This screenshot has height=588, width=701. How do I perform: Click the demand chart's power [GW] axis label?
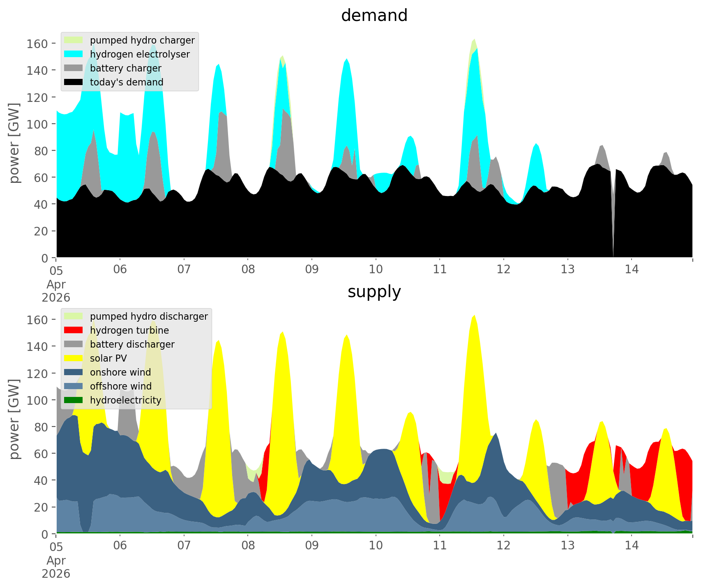click(14, 143)
